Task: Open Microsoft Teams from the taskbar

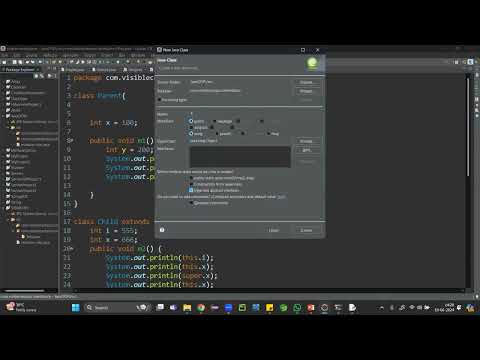Action: 173,307
